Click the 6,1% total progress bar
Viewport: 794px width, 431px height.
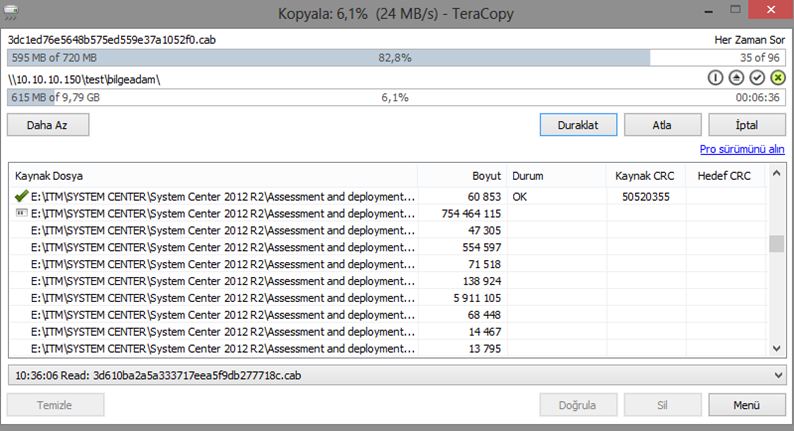point(396,97)
